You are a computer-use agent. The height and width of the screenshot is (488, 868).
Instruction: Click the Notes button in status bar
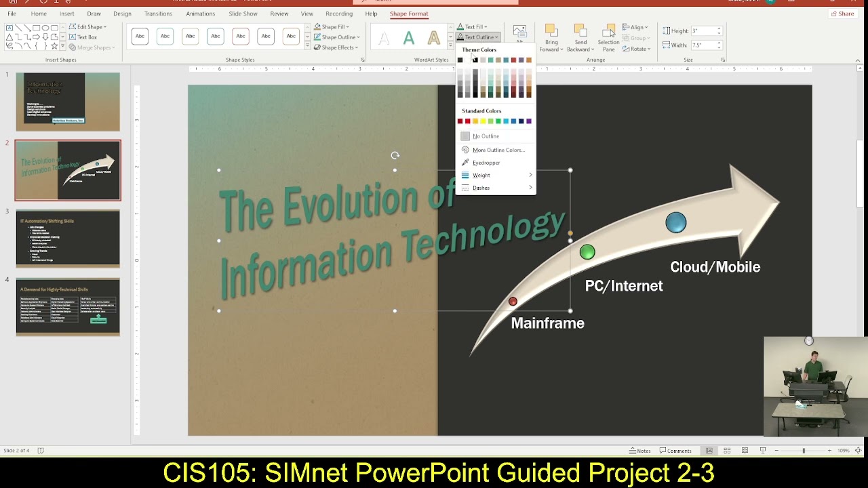click(639, 451)
